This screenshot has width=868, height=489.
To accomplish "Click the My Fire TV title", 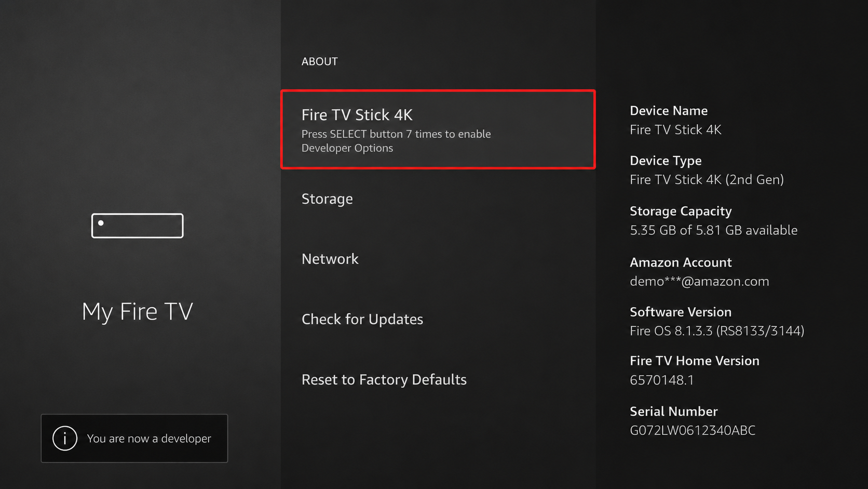I will click(138, 311).
